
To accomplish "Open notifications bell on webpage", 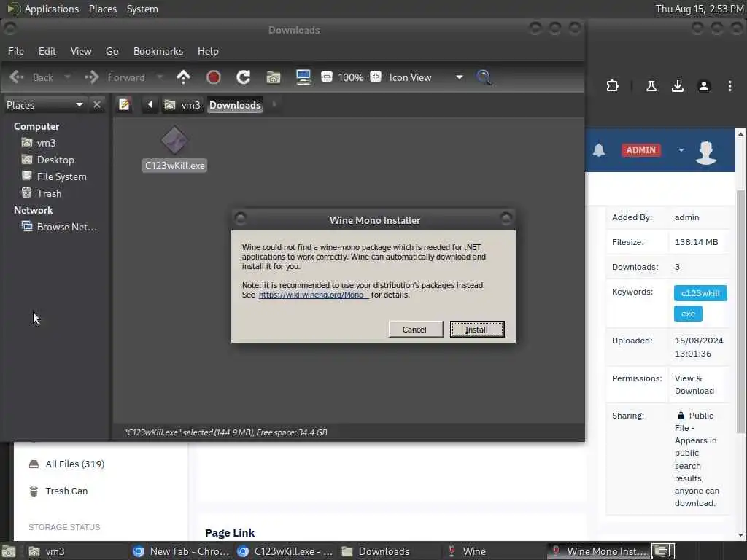I will point(599,150).
